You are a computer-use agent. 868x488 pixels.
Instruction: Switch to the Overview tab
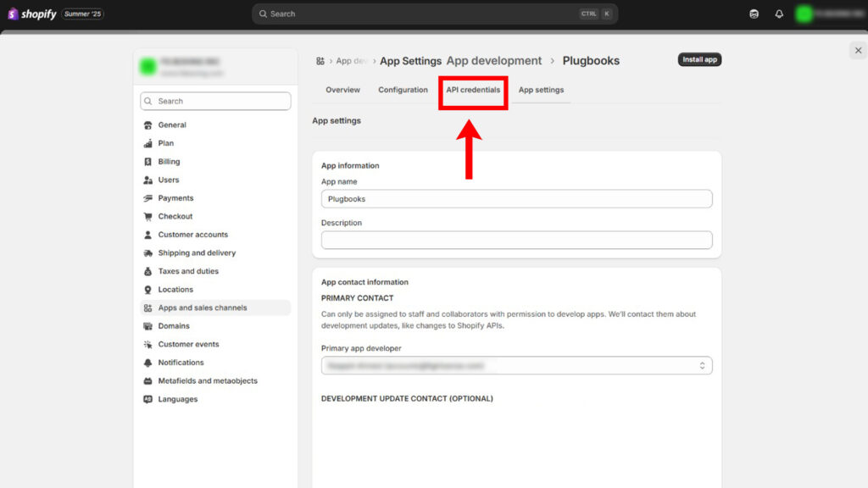pos(342,90)
